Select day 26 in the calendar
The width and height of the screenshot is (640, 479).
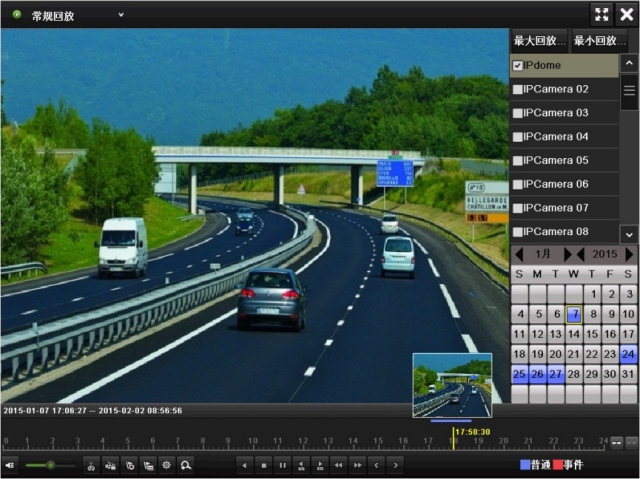point(537,374)
